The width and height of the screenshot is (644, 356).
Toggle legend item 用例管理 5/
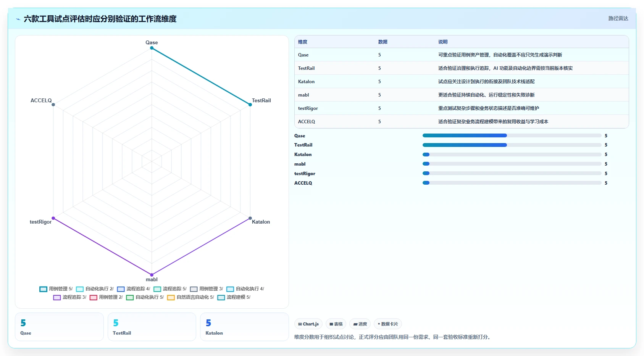[x=56, y=289]
